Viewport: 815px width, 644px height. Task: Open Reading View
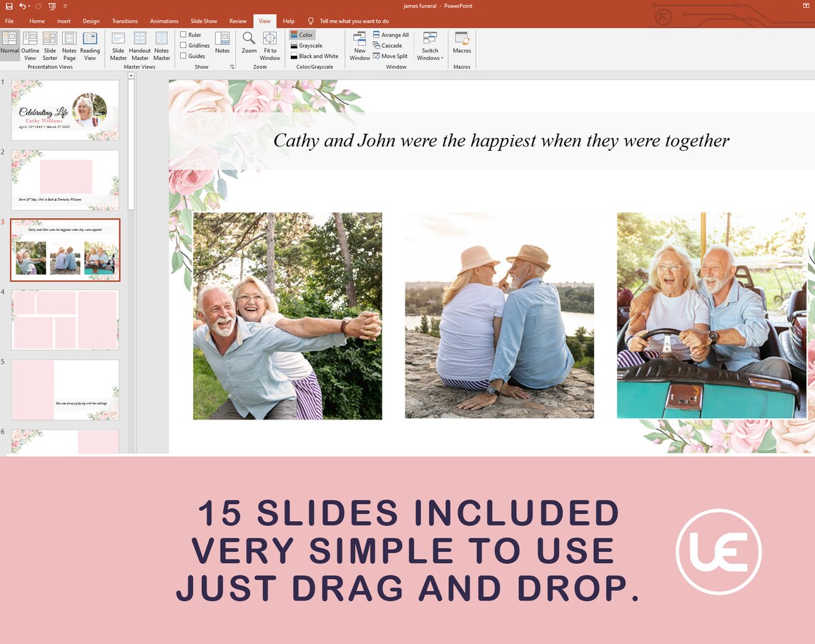[90, 45]
